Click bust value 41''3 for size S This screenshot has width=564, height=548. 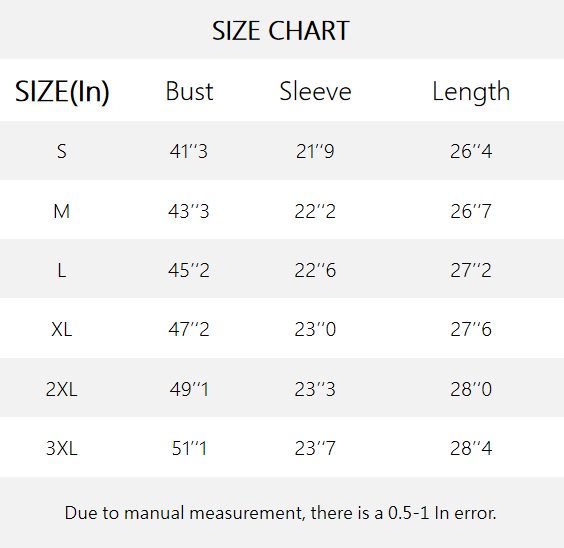189,151
